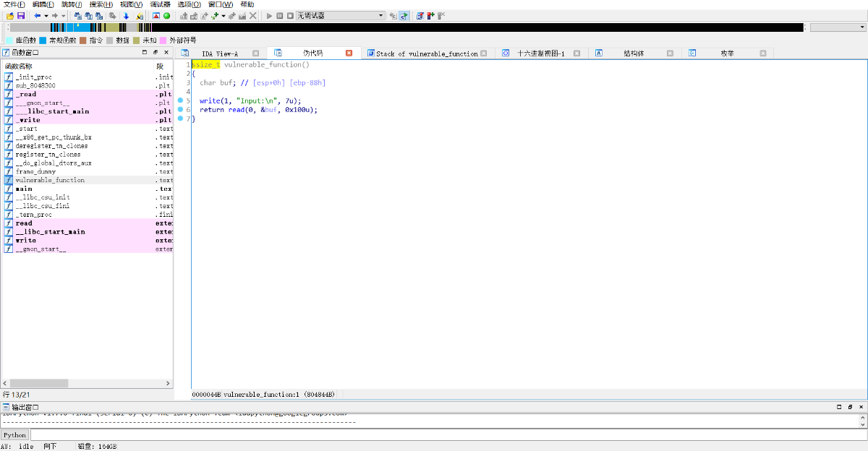Toggle breakpoint dot on pseudocode line 7
868x451 pixels.
pyautogui.click(x=180, y=118)
